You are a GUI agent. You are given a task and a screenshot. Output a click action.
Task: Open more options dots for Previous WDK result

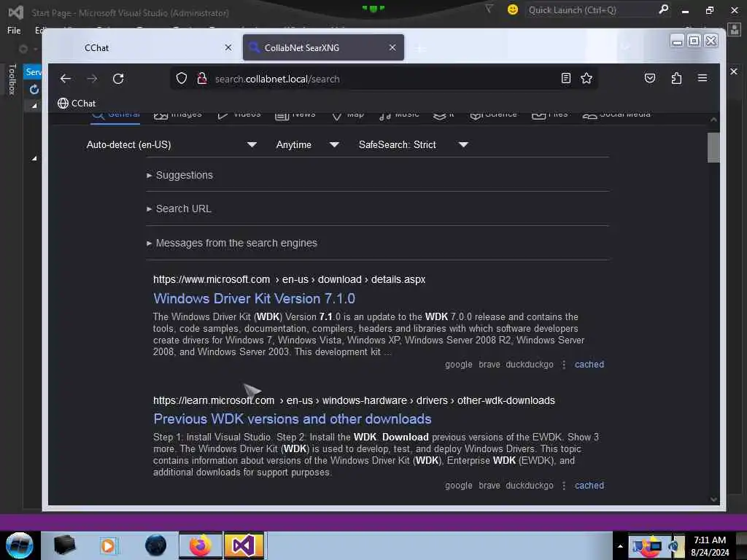(x=564, y=485)
